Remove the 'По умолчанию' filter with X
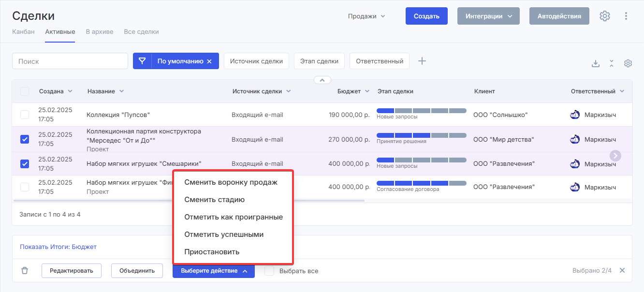This screenshot has width=644, height=292. 209,61
